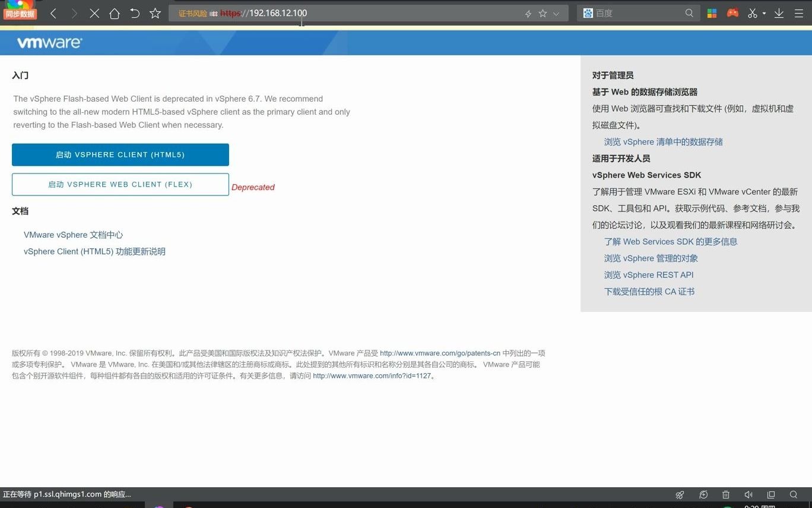Open the browser home page
This screenshot has height=508, width=812.
tap(115, 13)
